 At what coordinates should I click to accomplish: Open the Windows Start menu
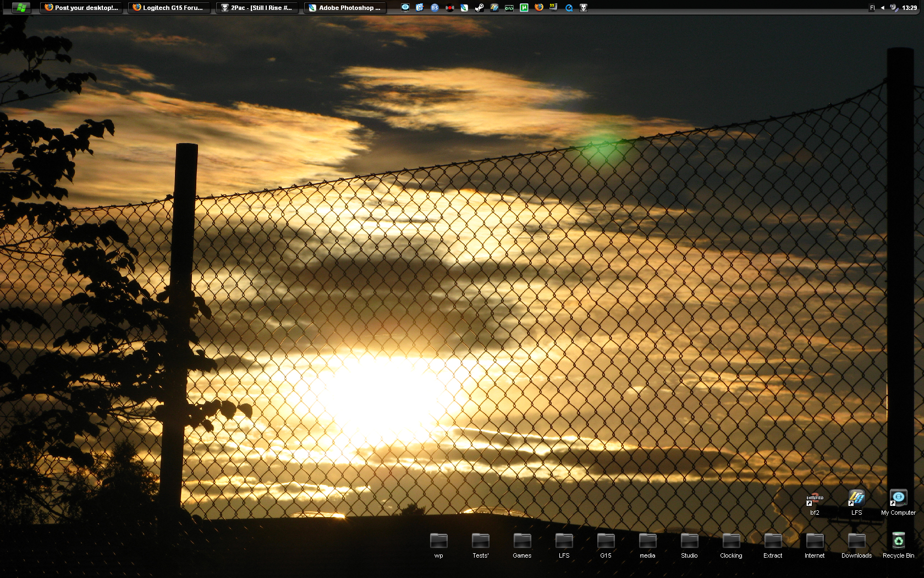tap(21, 8)
